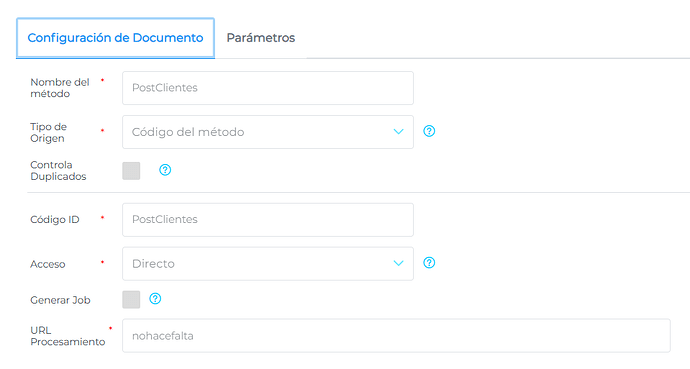Toggle the Generar Job checkbox

(131, 300)
